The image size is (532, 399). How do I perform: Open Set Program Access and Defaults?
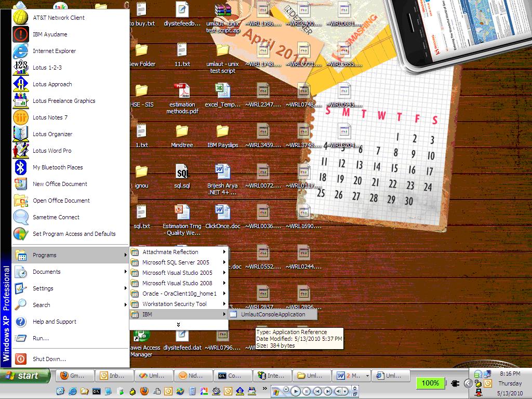pyautogui.click(x=71, y=234)
